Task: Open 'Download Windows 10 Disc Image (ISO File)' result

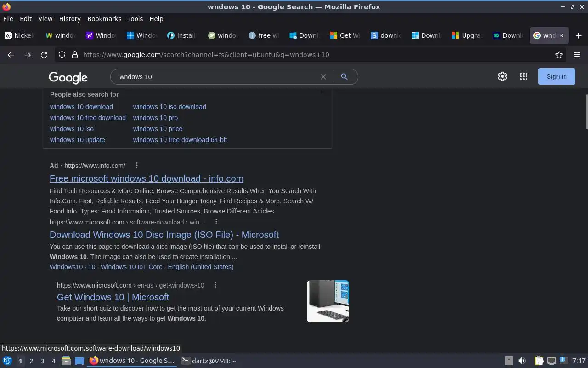Action: (164, 235)
